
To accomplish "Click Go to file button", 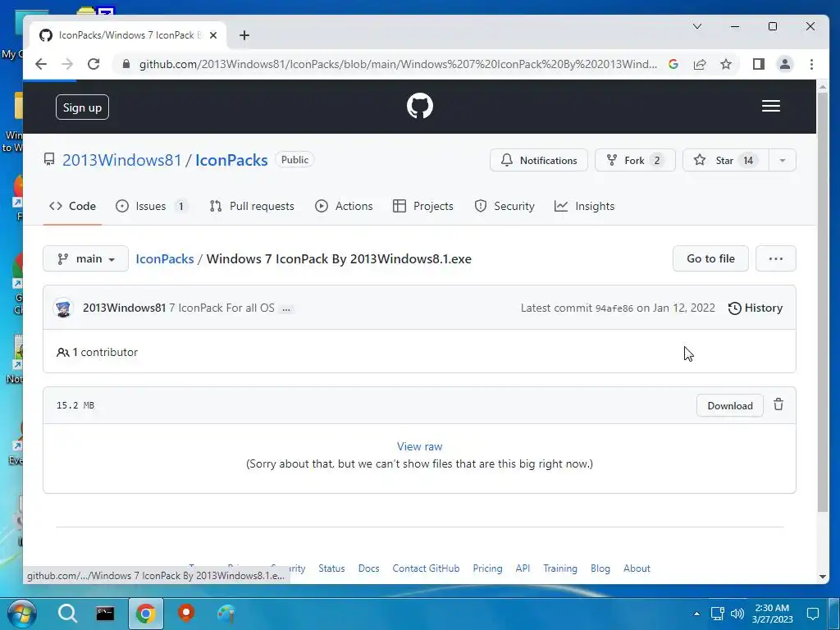I will (710, 258).
